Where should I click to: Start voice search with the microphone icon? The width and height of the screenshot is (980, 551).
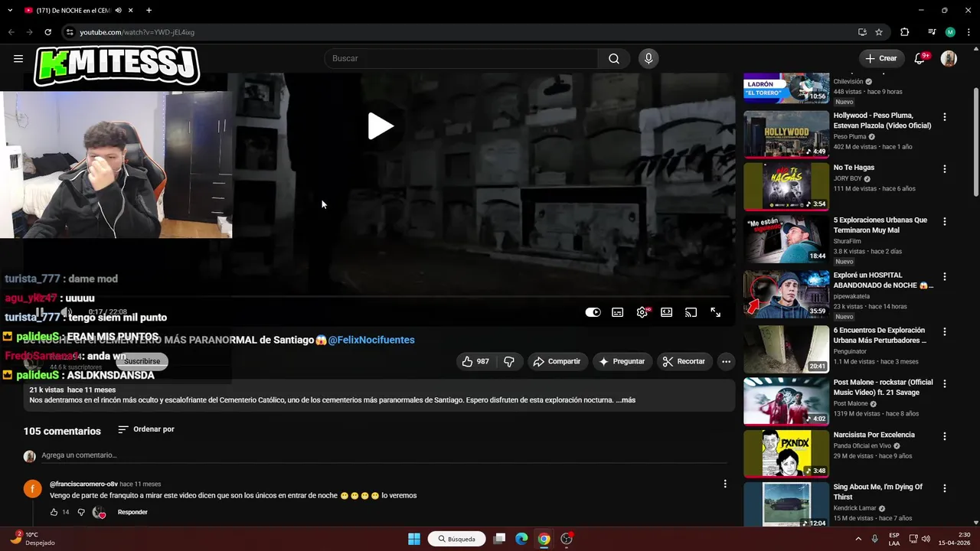click(648, 58)
